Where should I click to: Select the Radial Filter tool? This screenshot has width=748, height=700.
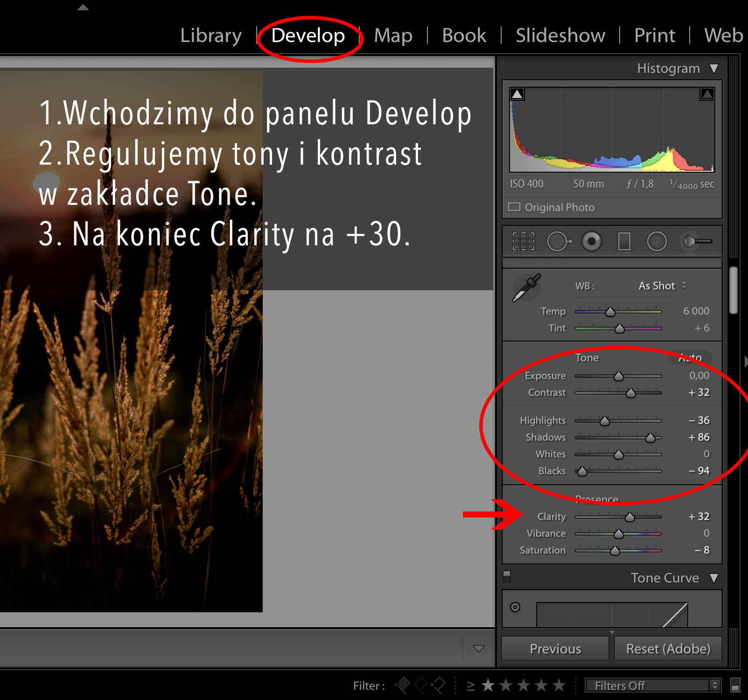657,242
